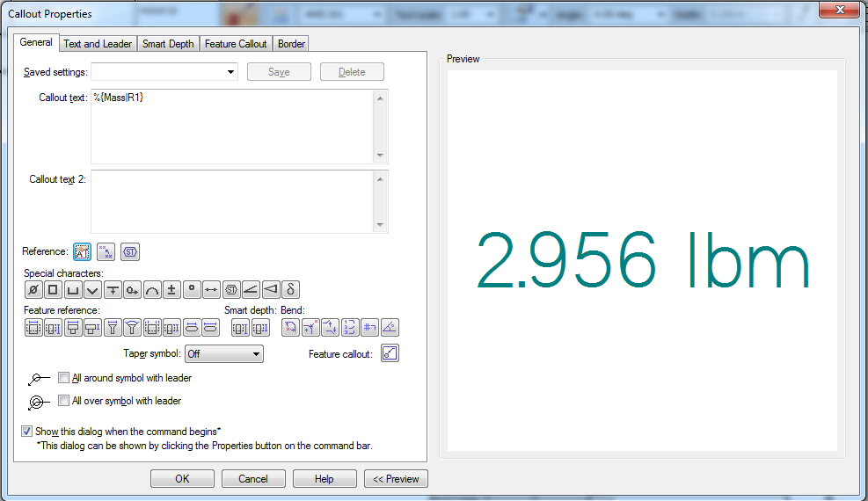The width and height of the screenshot is (868, 501).
Task: Insert the delta symbol special character
Action: pyautogui.click(x=290, y=289)
